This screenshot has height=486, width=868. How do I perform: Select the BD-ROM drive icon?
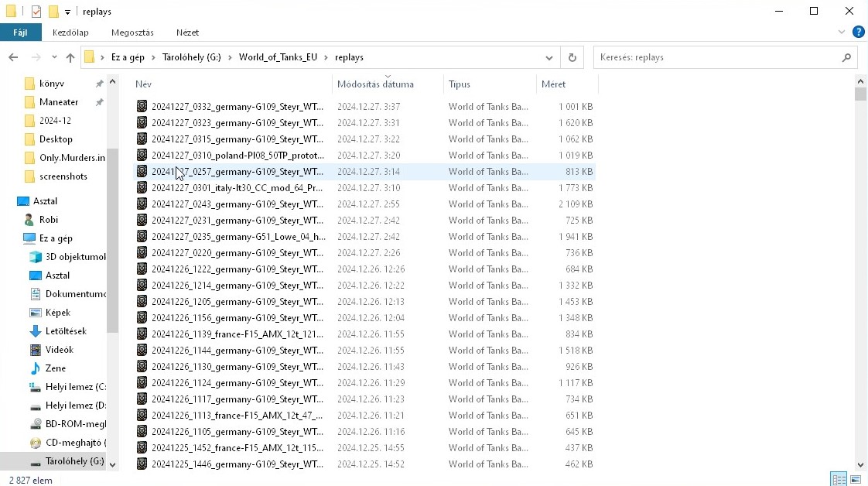pyautogui.click(x=36, y=424)
